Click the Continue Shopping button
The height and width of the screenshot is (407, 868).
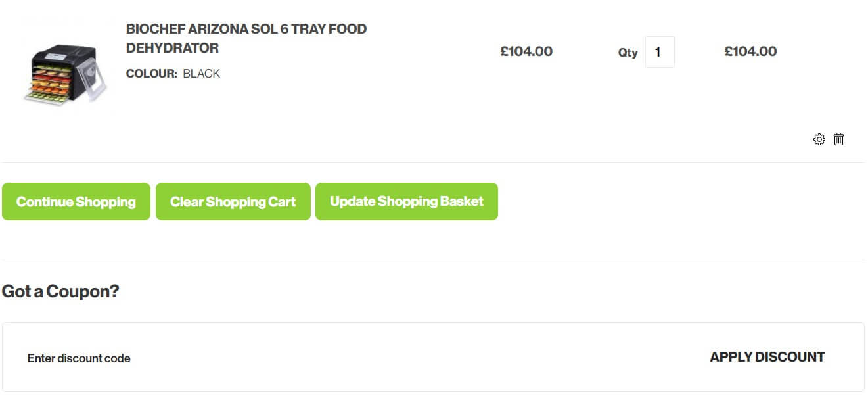(x=76, y=201)
